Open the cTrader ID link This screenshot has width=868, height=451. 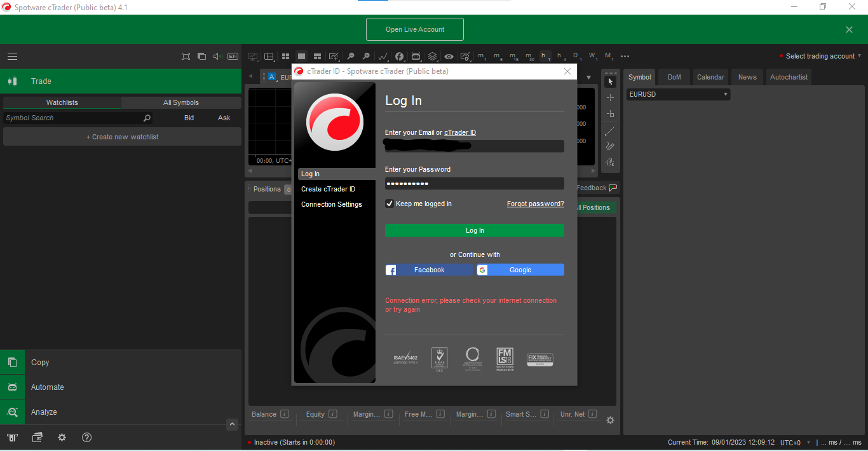point(460,132)
